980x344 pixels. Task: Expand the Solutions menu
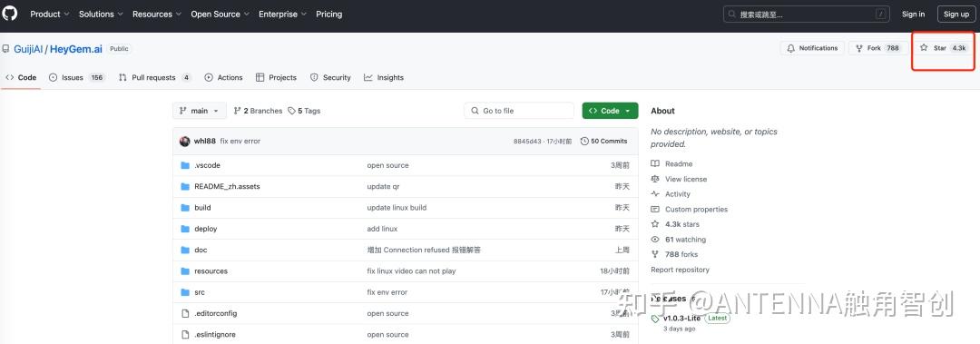[101, 14]
